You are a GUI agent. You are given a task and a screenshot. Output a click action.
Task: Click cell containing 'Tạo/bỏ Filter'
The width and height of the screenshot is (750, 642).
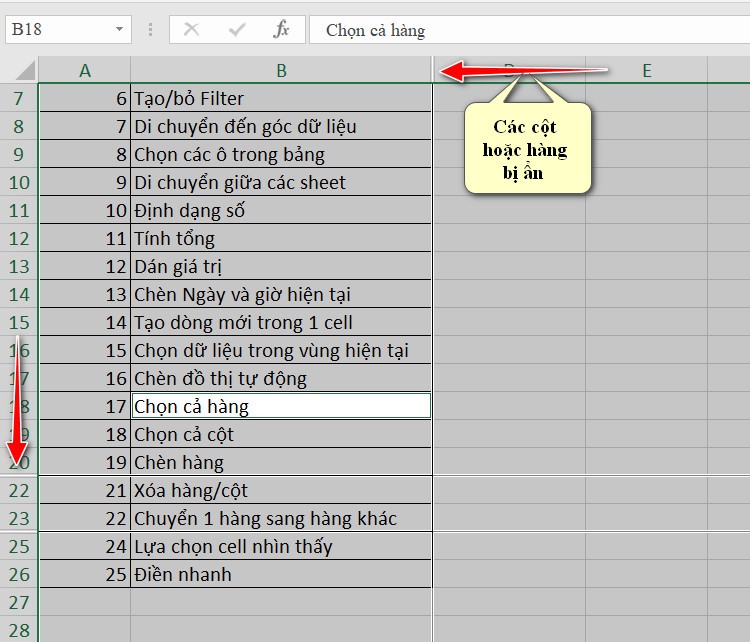tap(281, 99)
